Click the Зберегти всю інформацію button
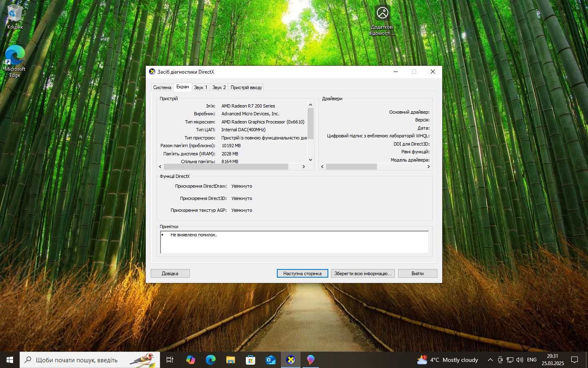Viewport: 588px width, 368px height. point(363,273)
